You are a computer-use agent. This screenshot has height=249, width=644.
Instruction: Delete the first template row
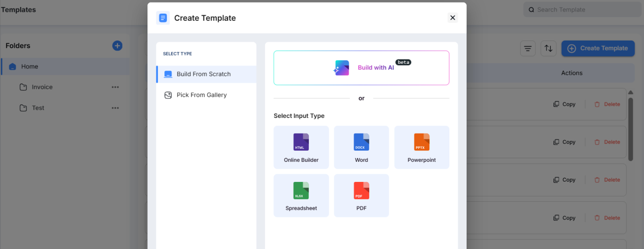[x=607, y=104]
